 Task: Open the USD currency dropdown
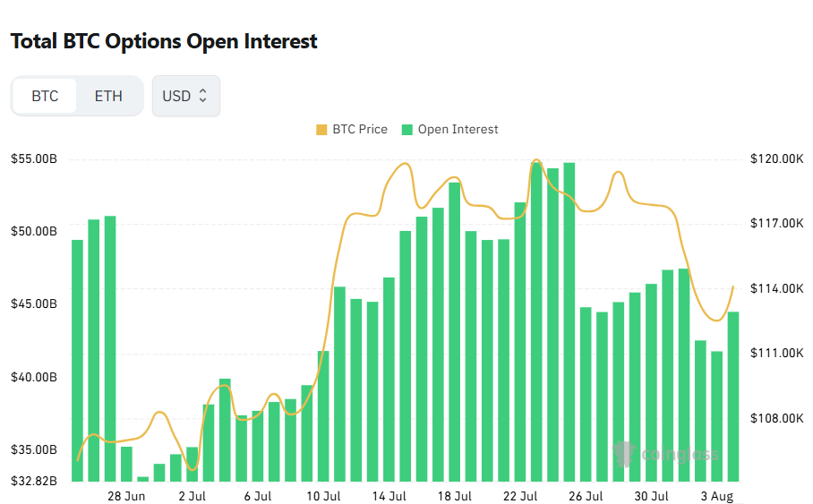click(185, 96)
